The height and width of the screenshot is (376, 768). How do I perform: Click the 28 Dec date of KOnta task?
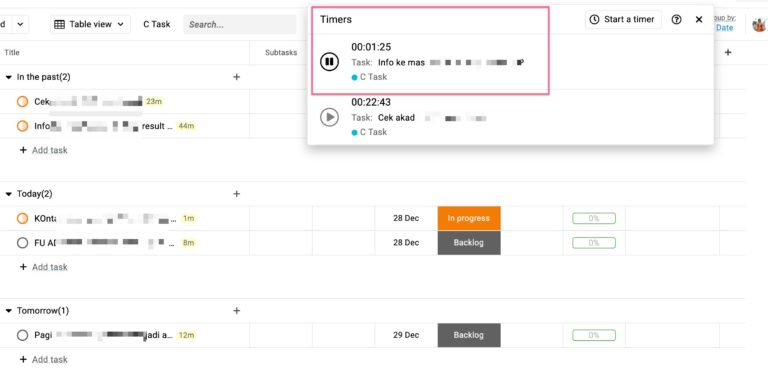coord(406,218)
